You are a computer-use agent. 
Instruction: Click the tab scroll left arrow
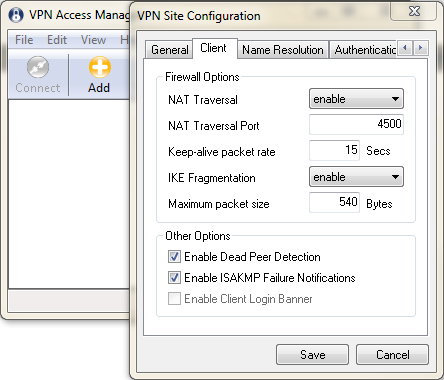[405, 48]
